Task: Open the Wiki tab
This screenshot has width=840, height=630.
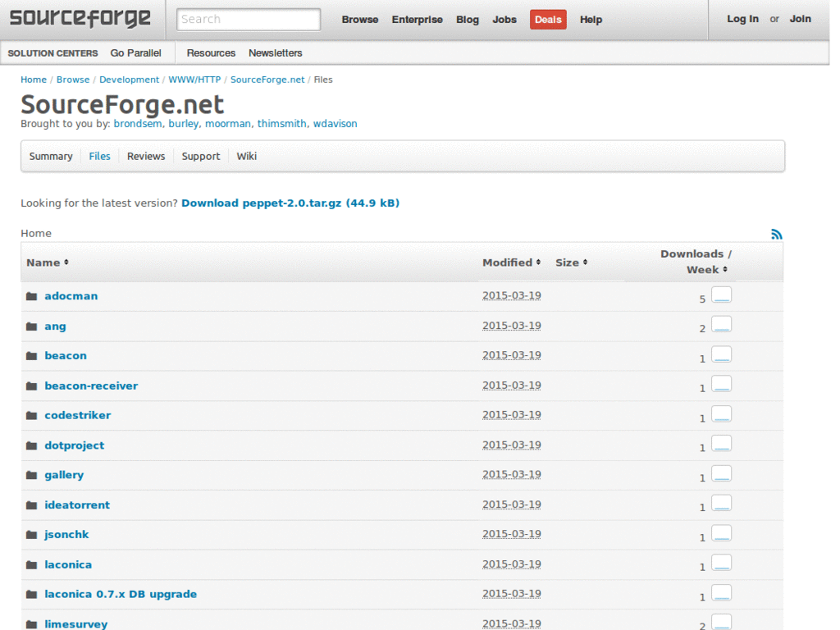Action: click(x=246, y=157)
